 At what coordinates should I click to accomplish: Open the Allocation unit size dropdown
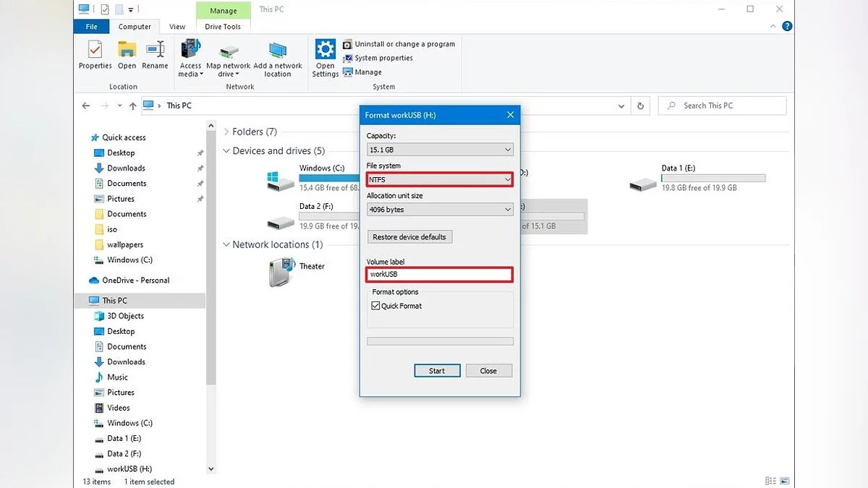click(x=440, y=210)
